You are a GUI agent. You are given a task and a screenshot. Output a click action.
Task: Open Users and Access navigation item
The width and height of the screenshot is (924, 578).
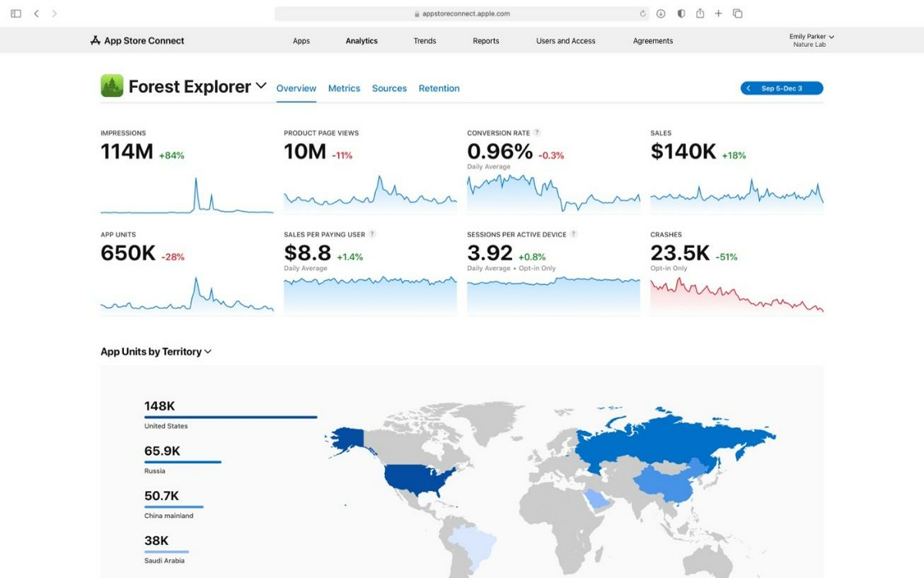(x=566, y=41)
